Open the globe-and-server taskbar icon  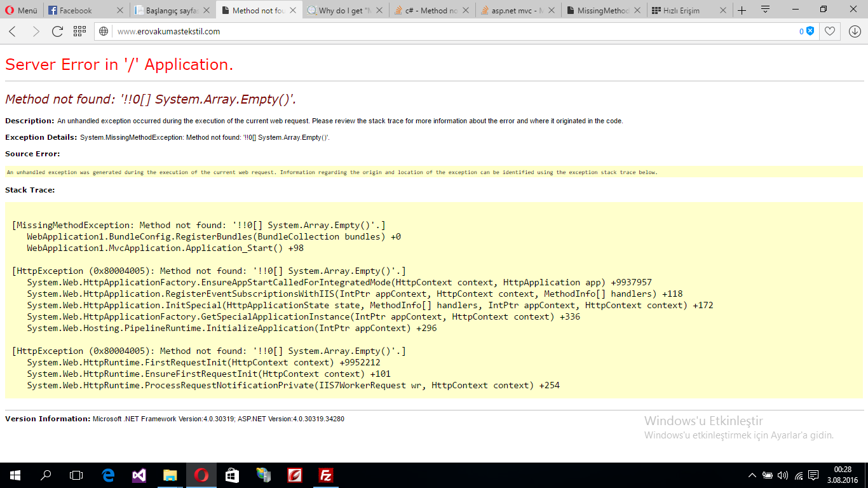(263, 475)
